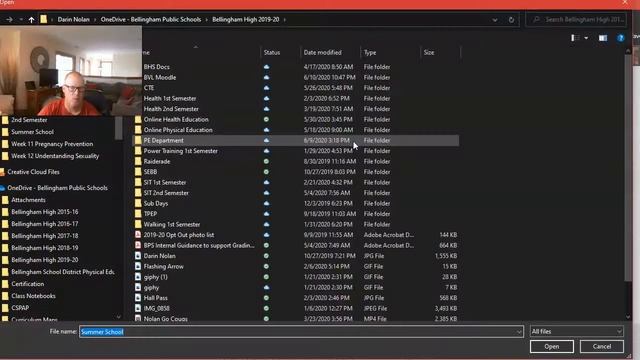Select Certification folder in navigation pane
This screenshot has height=360, width=640.
coord(27,284)
